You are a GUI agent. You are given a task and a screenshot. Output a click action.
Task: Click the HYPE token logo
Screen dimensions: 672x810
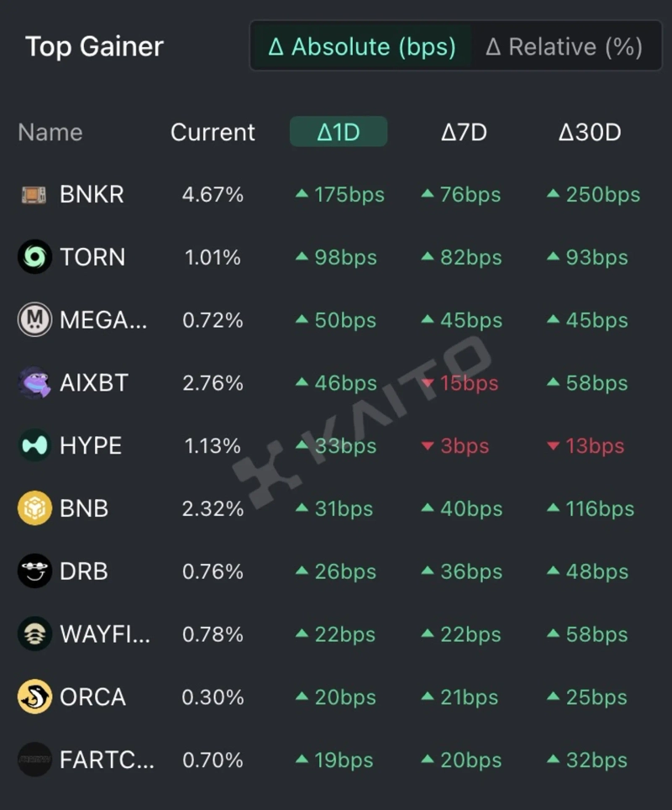(x=34, y=446)
